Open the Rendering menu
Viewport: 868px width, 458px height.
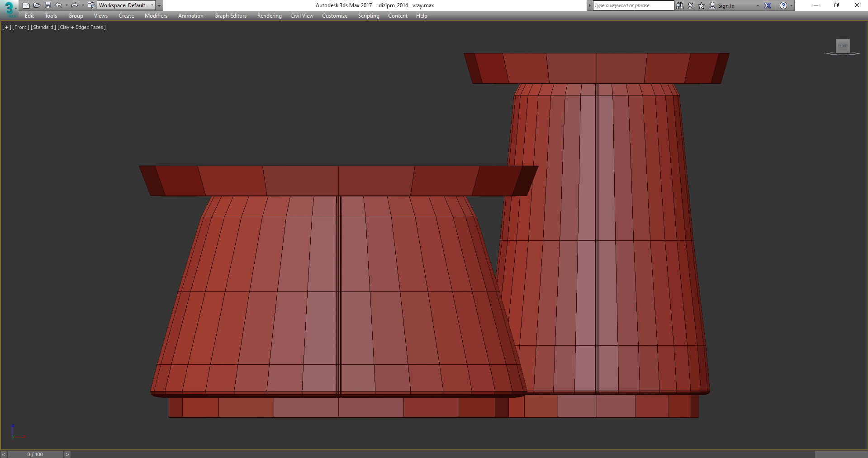(x=270, y=16)
